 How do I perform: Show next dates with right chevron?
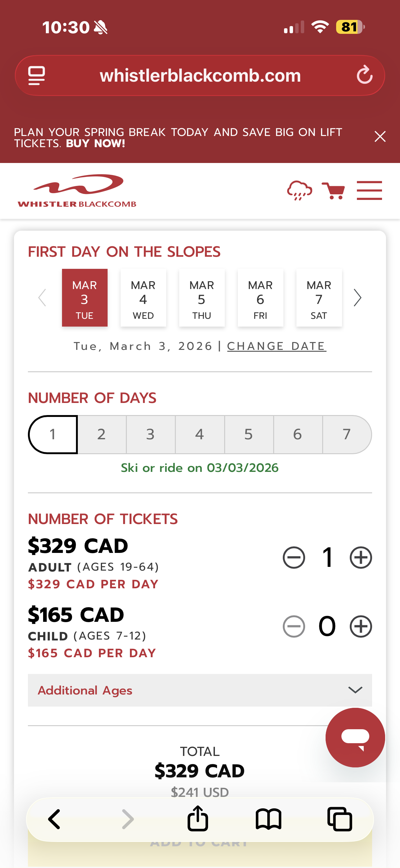[x=358, y=298]
